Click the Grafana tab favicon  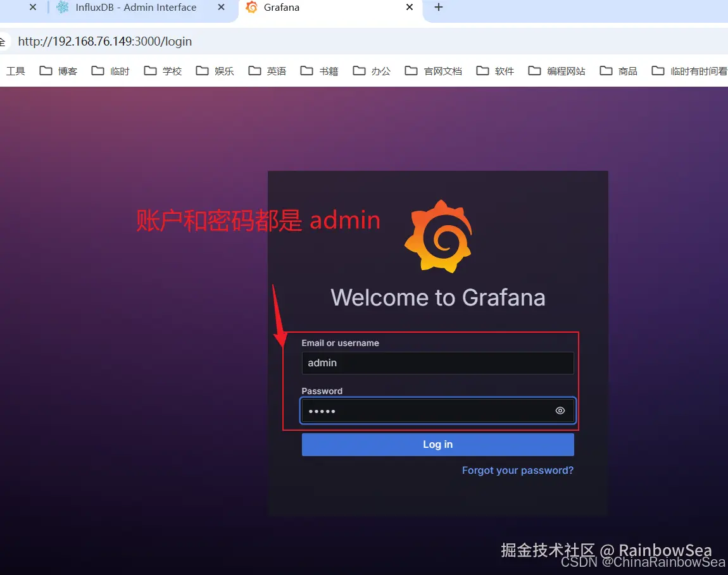click(252, 8)
